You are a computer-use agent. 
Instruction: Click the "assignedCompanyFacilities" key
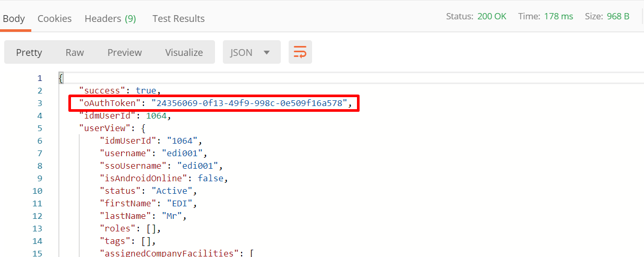(170, 253)
